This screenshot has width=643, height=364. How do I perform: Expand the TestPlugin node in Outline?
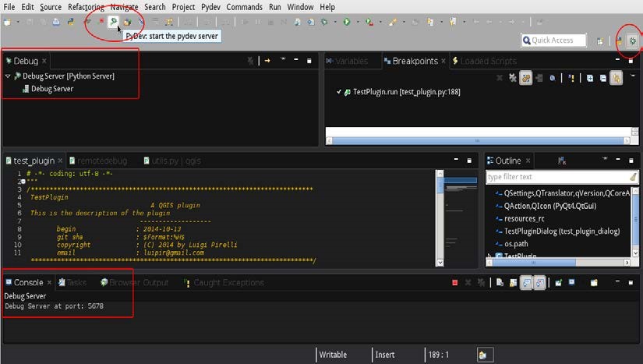[489, 256]
